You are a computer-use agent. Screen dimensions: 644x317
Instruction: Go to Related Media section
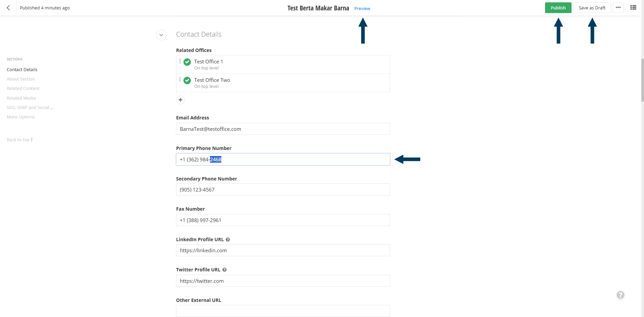point(21,98)
